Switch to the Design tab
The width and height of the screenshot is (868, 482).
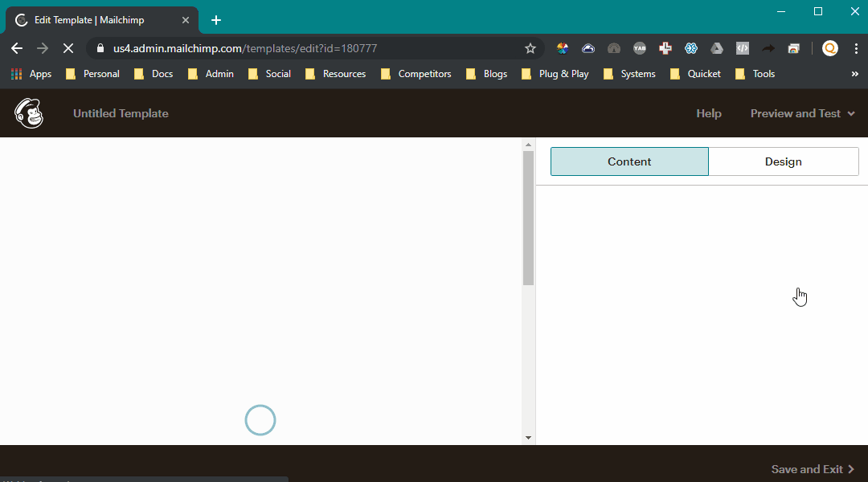784,161
